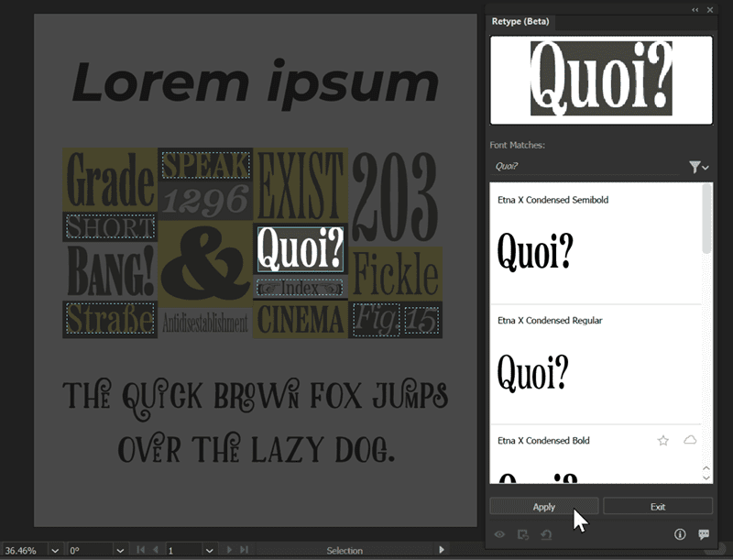Select Etna X Condensed Semibold font match

595,243
